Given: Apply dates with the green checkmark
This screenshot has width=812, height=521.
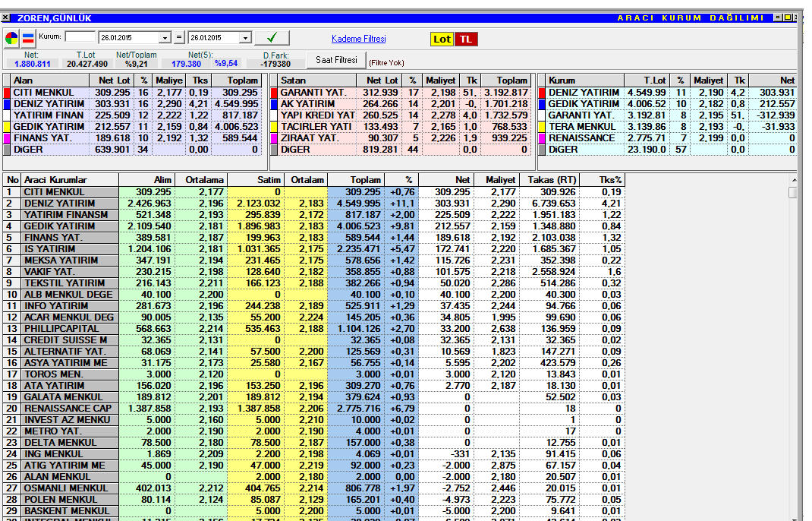Looking at the screenshot, I should 272,38.
